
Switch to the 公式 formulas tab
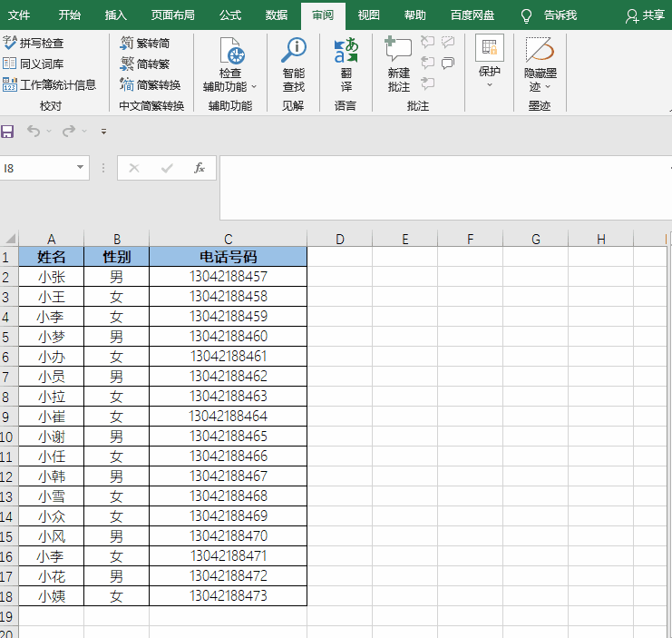pyautogui.click(x=230, y=15)
